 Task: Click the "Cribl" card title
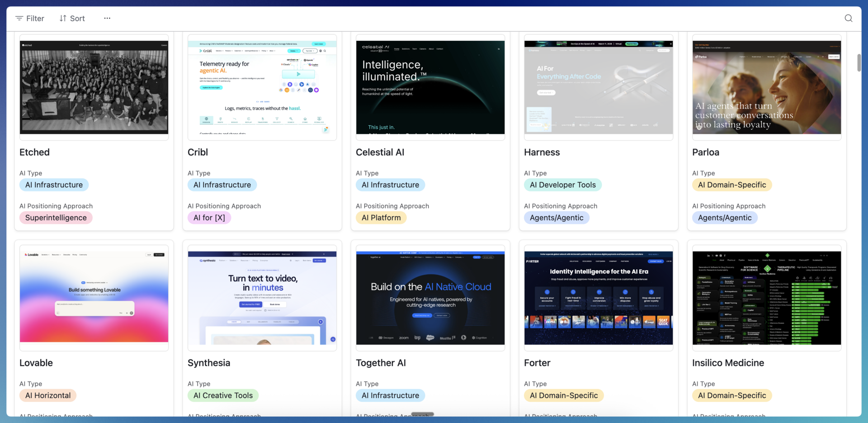coord(198,152)
